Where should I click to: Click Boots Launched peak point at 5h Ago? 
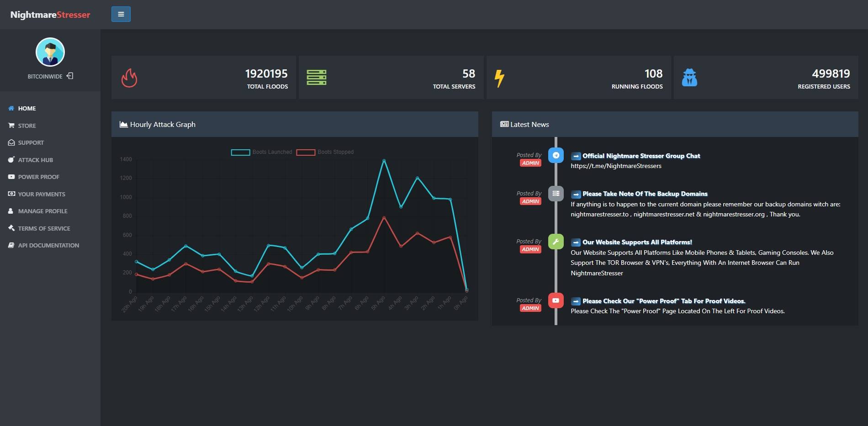pyautogui.click(x=384, y=161)
